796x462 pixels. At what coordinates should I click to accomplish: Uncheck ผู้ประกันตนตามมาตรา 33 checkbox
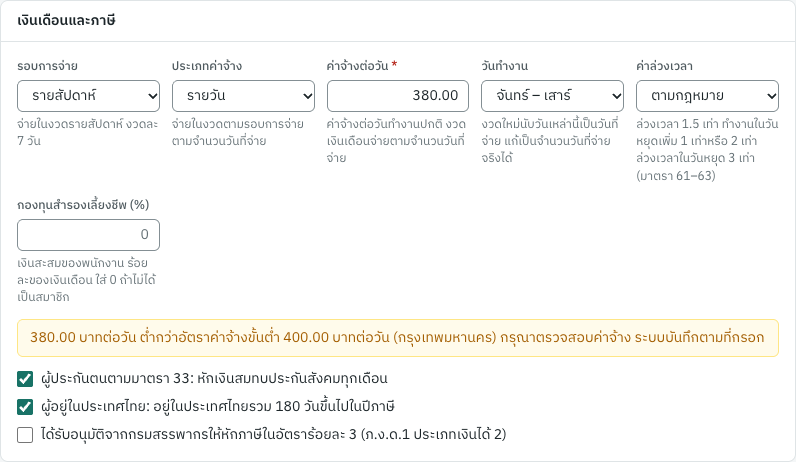coord(25,379)
